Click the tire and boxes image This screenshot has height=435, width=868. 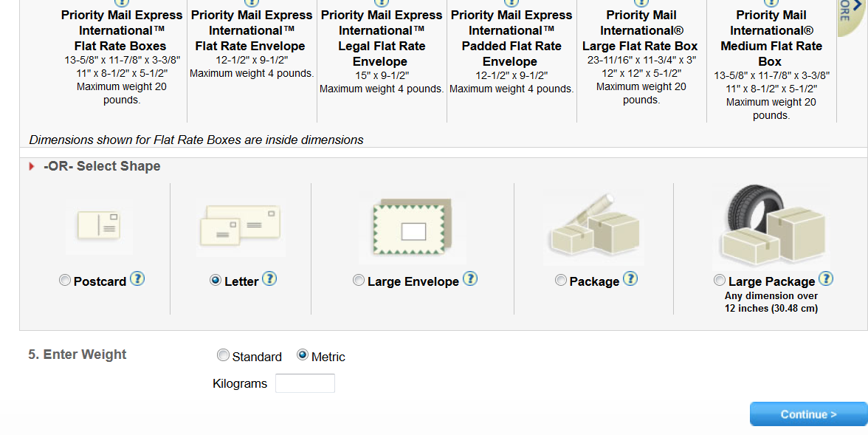pos(770,226)
